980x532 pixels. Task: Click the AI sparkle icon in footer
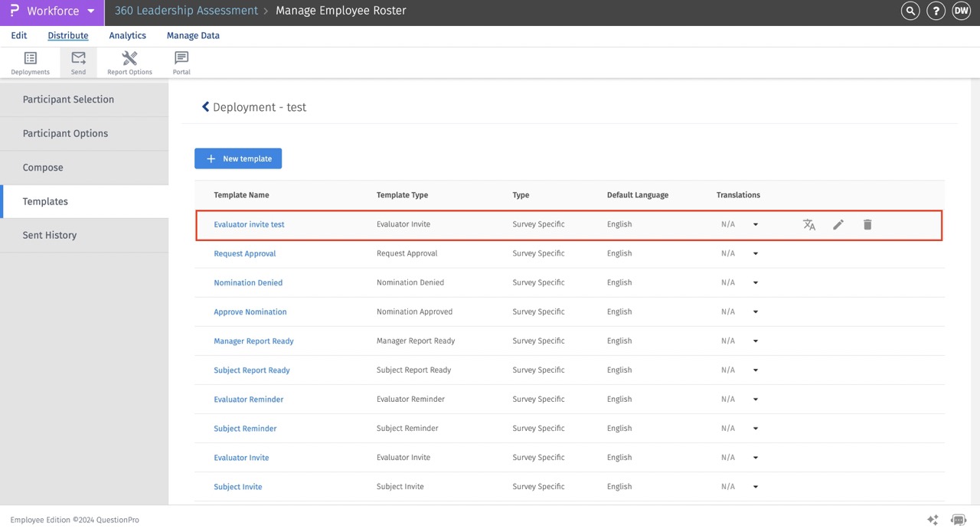(x=933, y=520)
